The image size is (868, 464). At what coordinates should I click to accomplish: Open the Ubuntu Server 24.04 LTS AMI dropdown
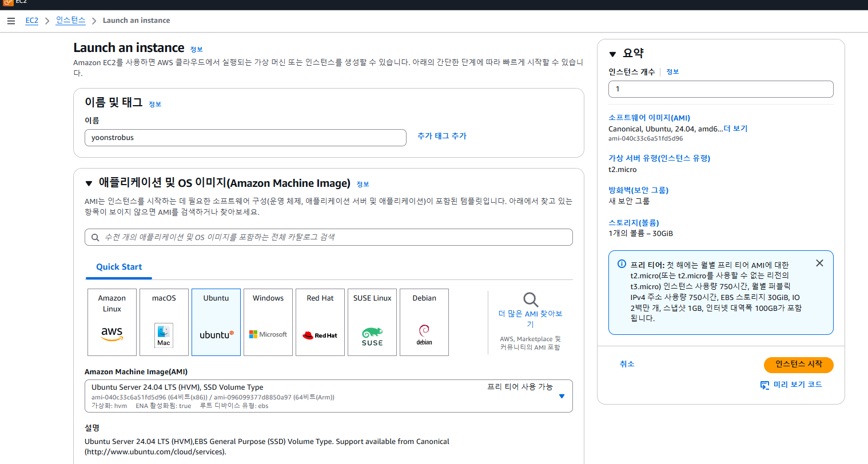pyautogui.click(x=329, y=396)
